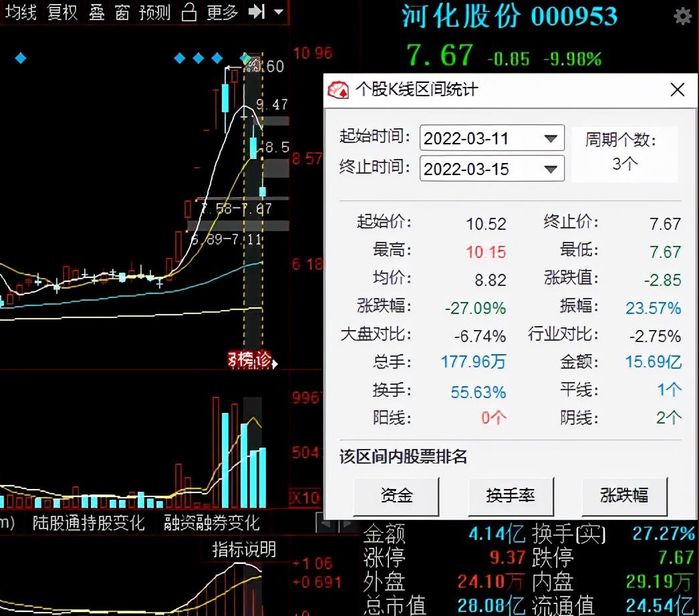The width and height of the screenshot is (699, 616).
Task: Open the 更多 menu in the toolbar
Action: pos(222,12)
